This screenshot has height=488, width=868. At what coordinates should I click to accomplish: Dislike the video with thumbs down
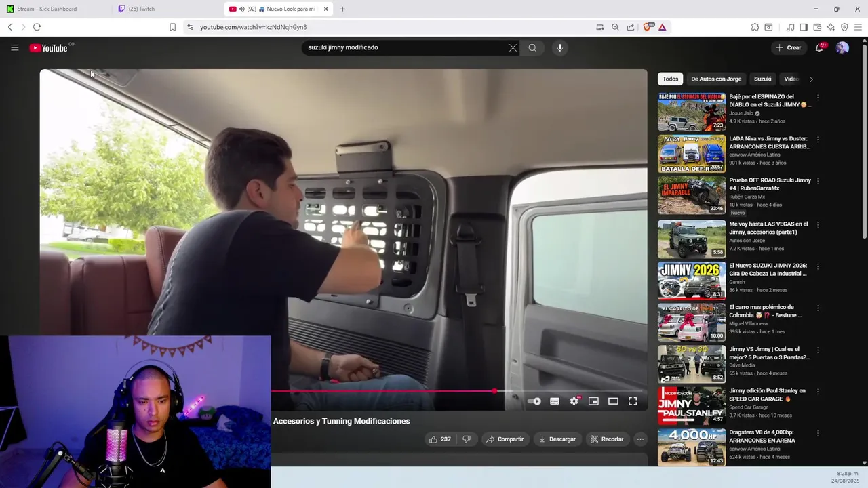coord(467,439)
